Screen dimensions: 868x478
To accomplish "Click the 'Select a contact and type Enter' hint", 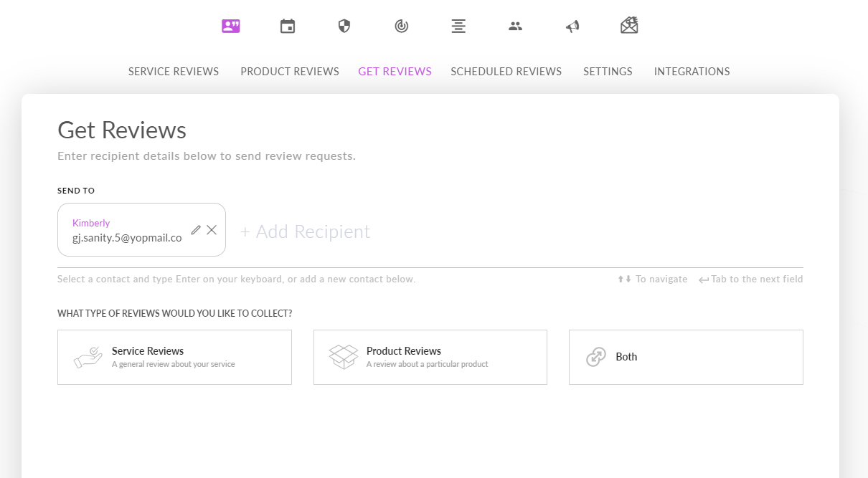I will [x=237, y=279].
